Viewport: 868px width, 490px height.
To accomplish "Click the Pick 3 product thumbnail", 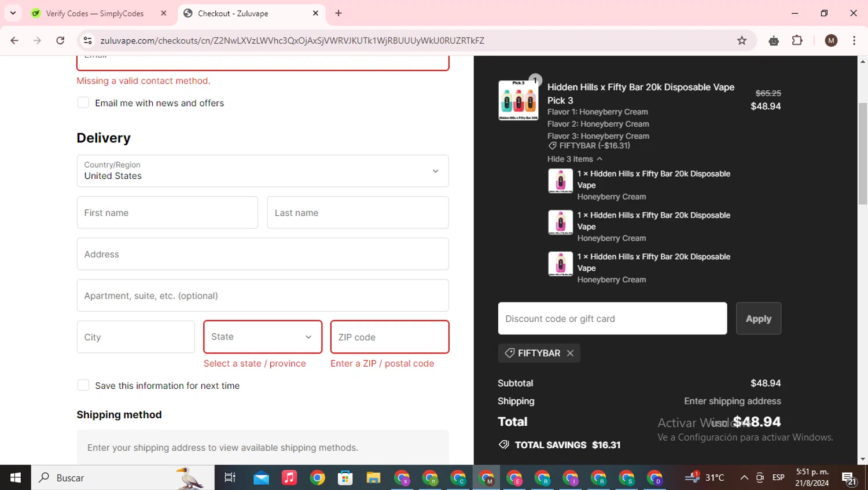I will point(518,100).
